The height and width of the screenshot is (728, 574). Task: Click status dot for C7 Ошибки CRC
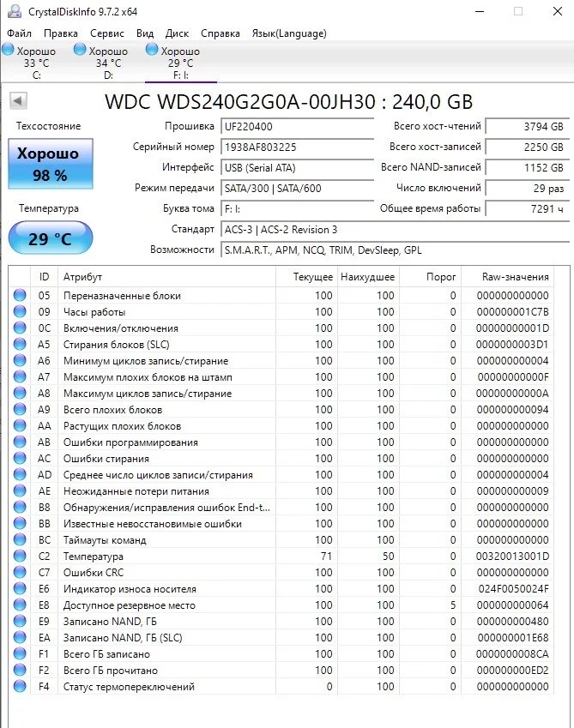click(20, 572)
